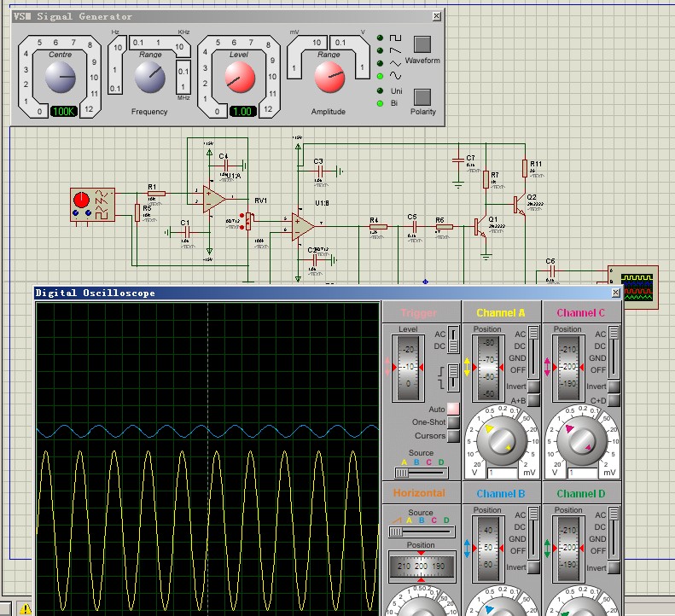The image size is (675, 616).
Task: Select resistor R4 in the schematic
Action: [x=376, y=227]
